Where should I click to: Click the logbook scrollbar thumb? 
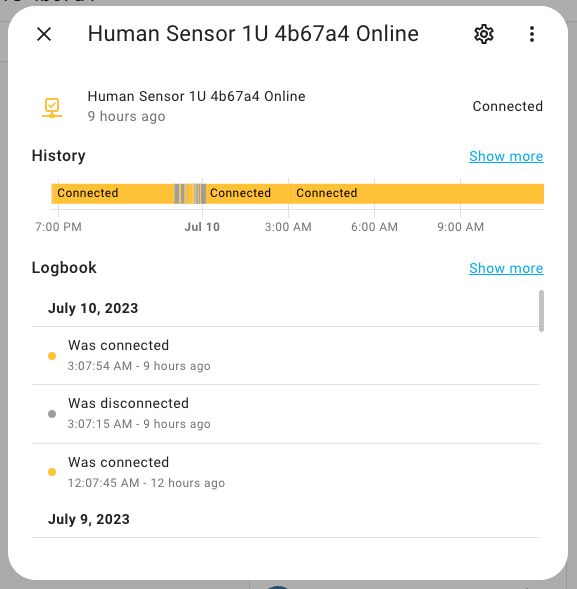coord(541,311)
